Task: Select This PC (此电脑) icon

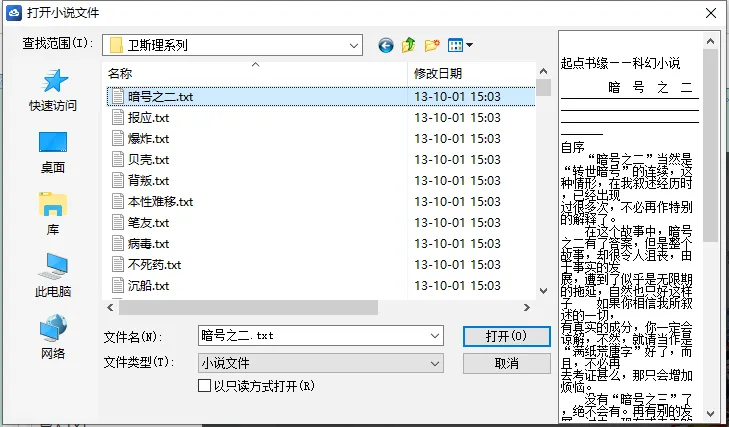Action: pyautogui.click(x=53, y=275)
